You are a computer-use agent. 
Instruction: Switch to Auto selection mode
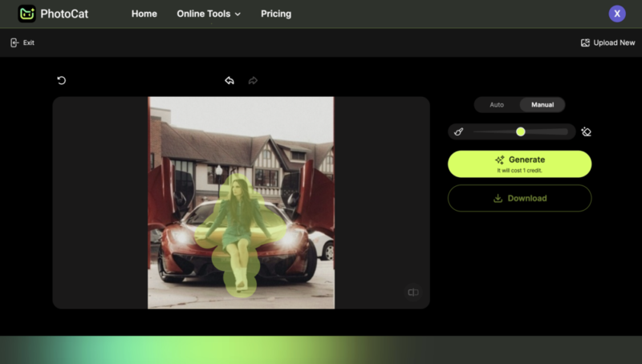[x=497, y=105]
